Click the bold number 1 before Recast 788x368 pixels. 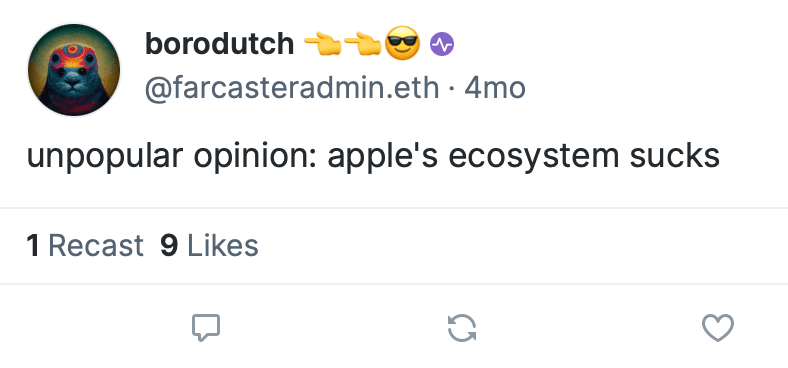tap(33, 246)
